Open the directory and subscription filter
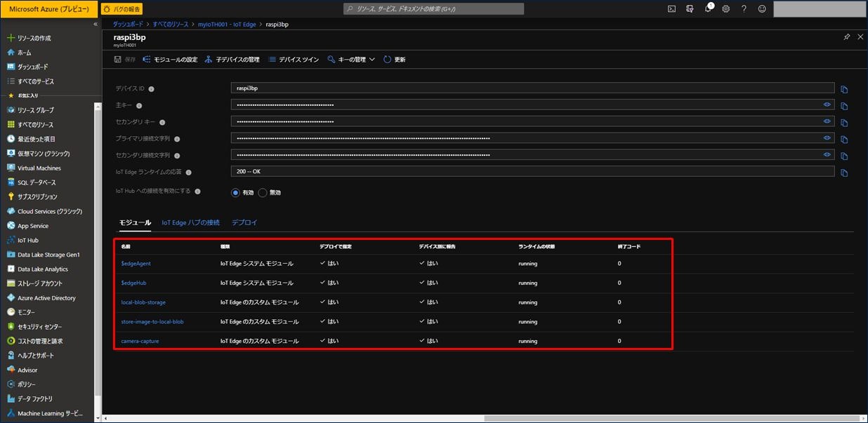The image size is (868, 423). click(690, 8)
